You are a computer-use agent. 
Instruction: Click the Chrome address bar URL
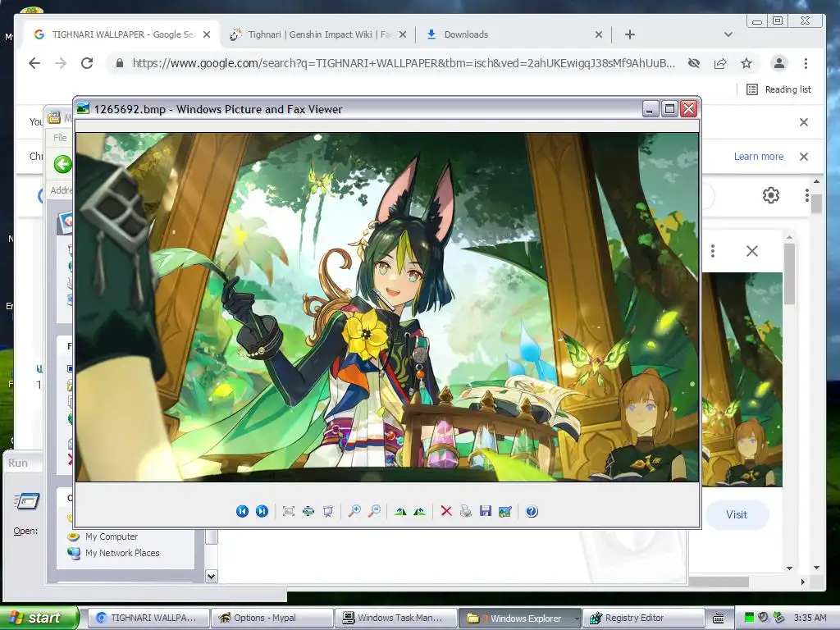coord(404,63)
